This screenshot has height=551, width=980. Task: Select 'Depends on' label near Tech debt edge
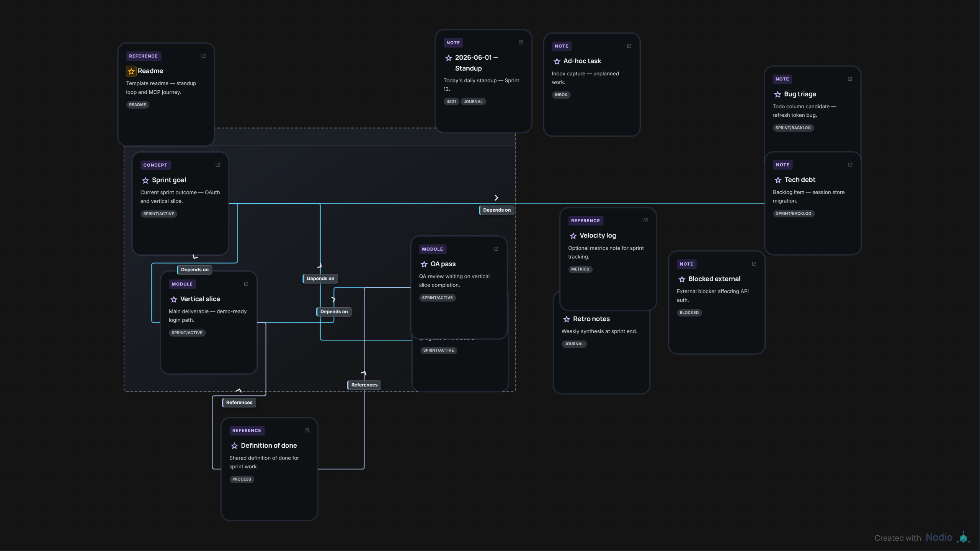497,210
